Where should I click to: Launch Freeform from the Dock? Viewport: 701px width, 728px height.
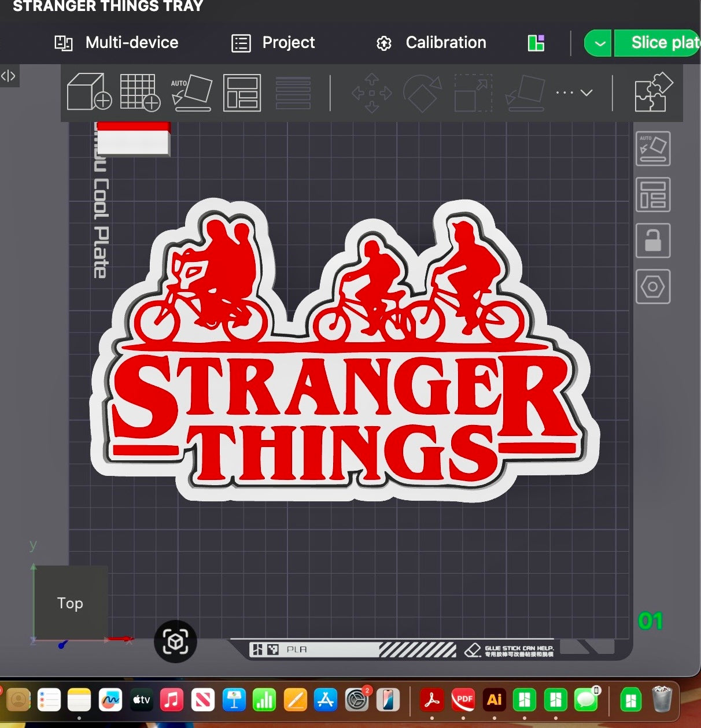pyautogui.click(x=110, y=700)
